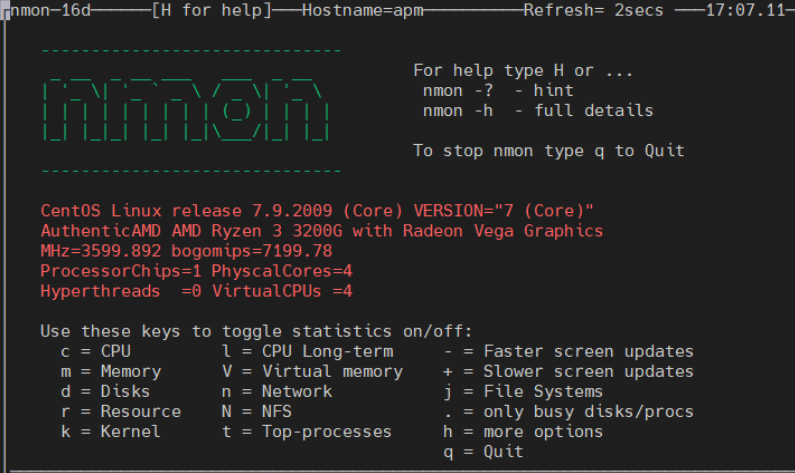The height and width of the screenshot is (473, 795).
Task: Click the 'V = Virtual memory' entry
Action: coord(312,371)
